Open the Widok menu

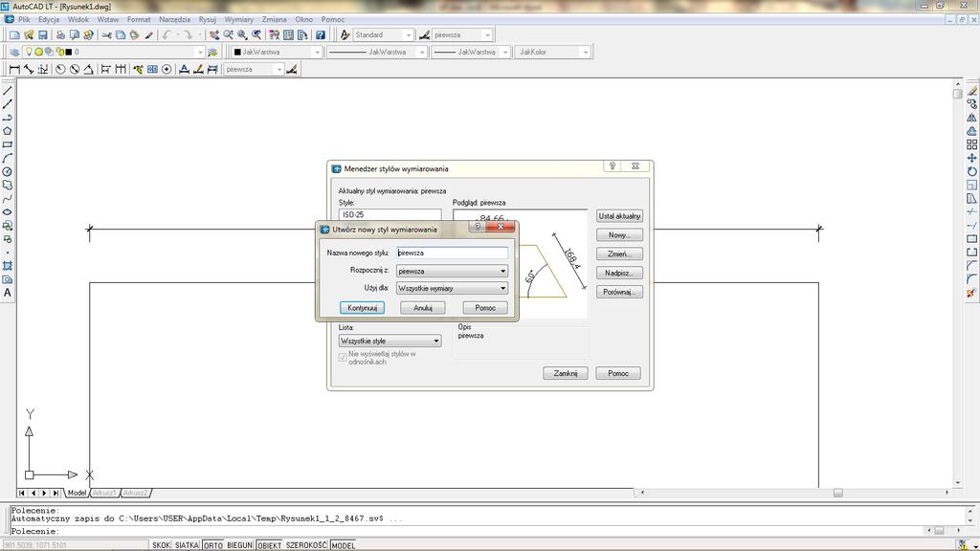click(78, 19)
